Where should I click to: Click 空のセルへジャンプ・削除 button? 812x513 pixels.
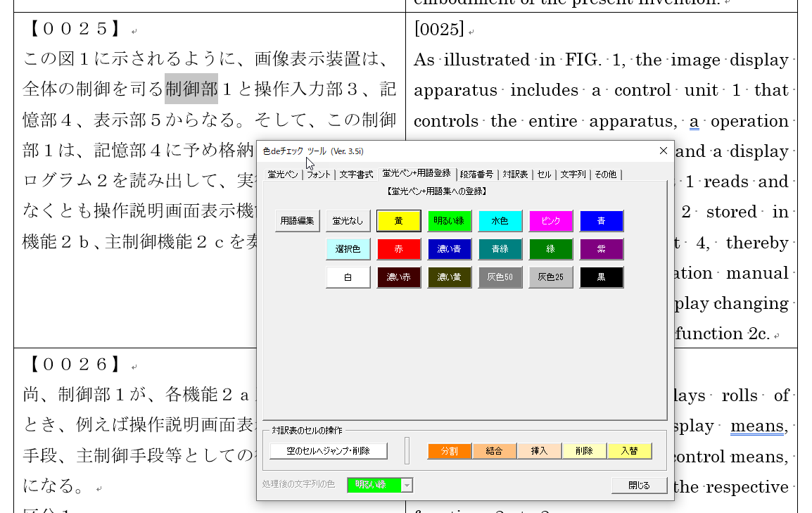(x=329, y=451)
